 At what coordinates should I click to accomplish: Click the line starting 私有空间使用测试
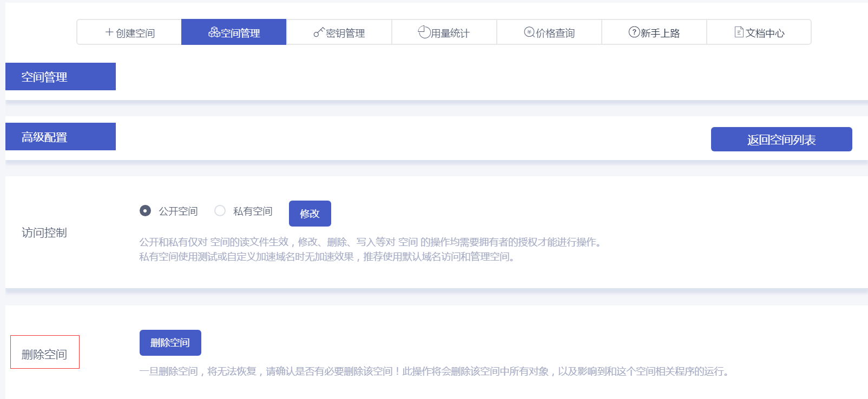[x=328, y=257]
